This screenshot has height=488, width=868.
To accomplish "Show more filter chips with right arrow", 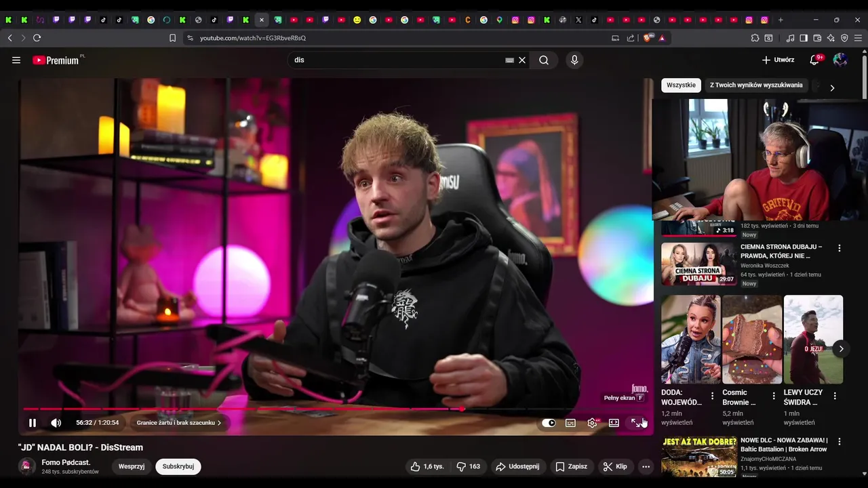I will click(832, 87).
